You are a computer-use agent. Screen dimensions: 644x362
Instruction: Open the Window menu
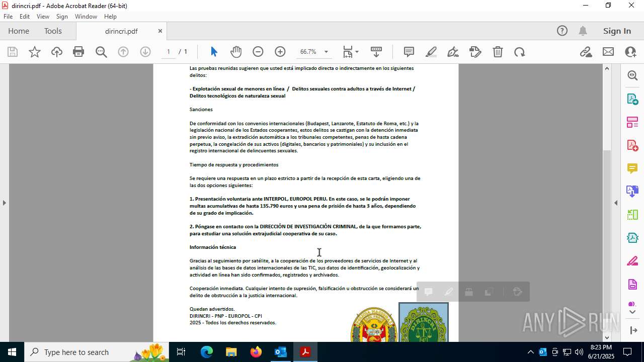86,17
